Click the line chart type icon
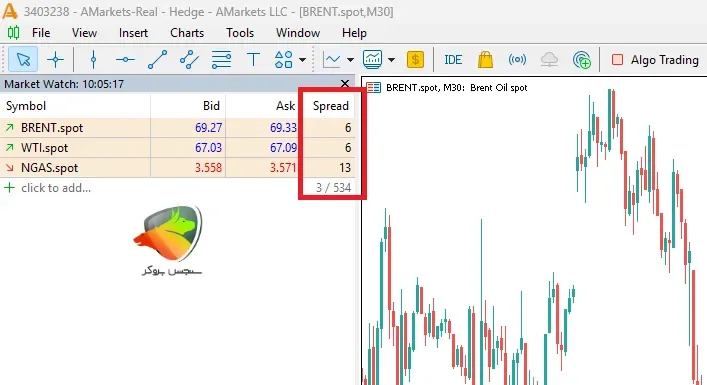Viewport: 707px width, 385px height. (332, 60)
